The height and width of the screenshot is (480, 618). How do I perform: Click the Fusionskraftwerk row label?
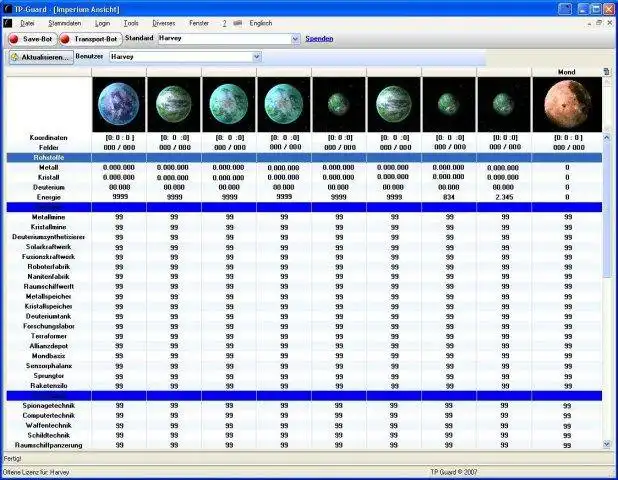48,257
